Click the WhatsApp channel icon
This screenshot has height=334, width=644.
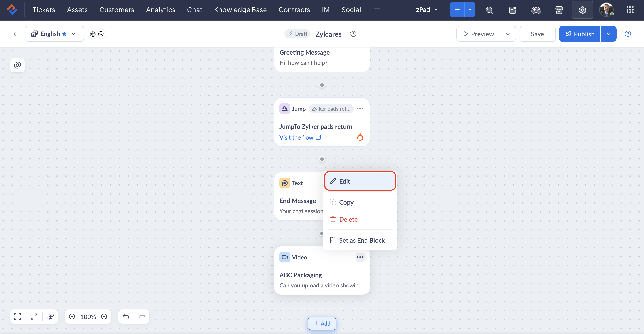tap(101, 34)
